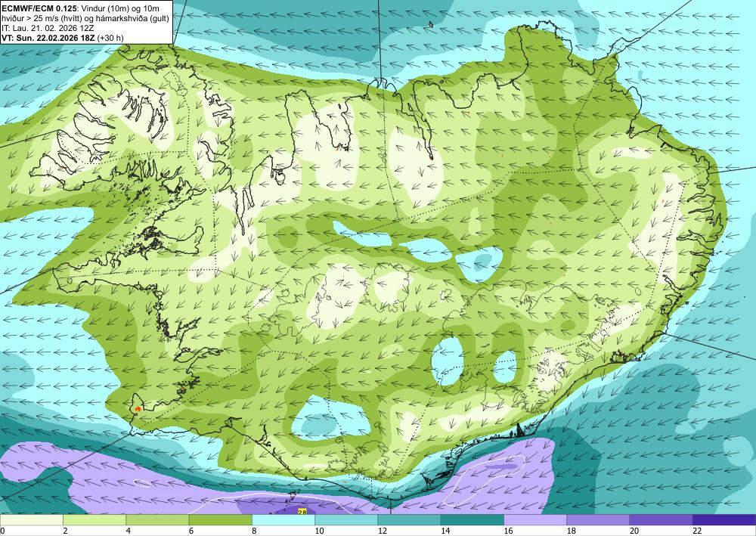Select the light cyan 8–10 m/s legend swatch

283,519
